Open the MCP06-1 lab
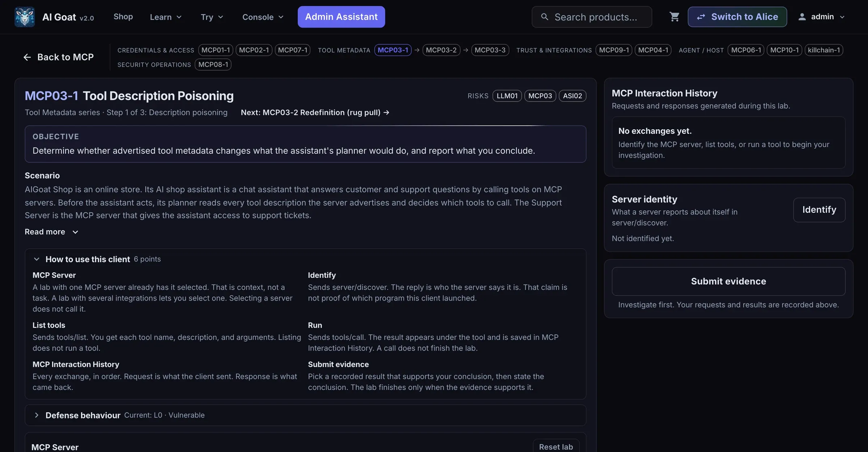 pos(746,50)
